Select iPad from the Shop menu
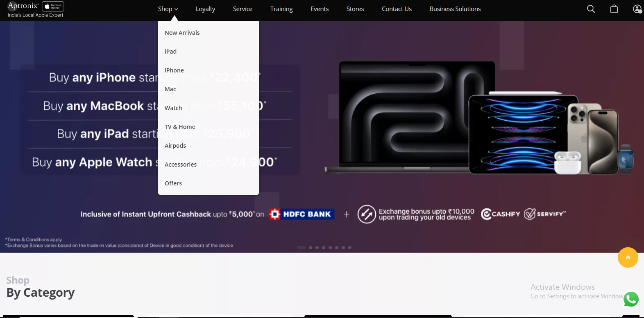Screen dimensions: 644x318 coord(170,52)
